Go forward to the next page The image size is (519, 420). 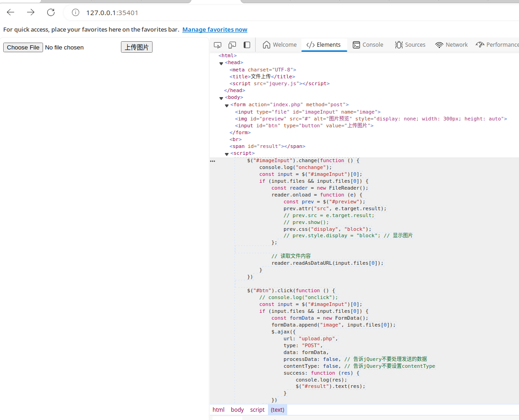coord(31,12)
